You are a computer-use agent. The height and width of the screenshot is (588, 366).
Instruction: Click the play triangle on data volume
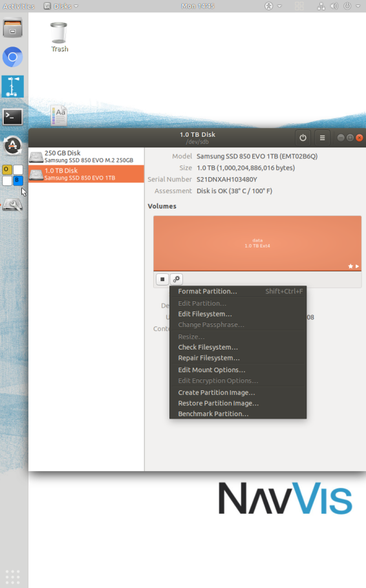click(x=357, y=266)
